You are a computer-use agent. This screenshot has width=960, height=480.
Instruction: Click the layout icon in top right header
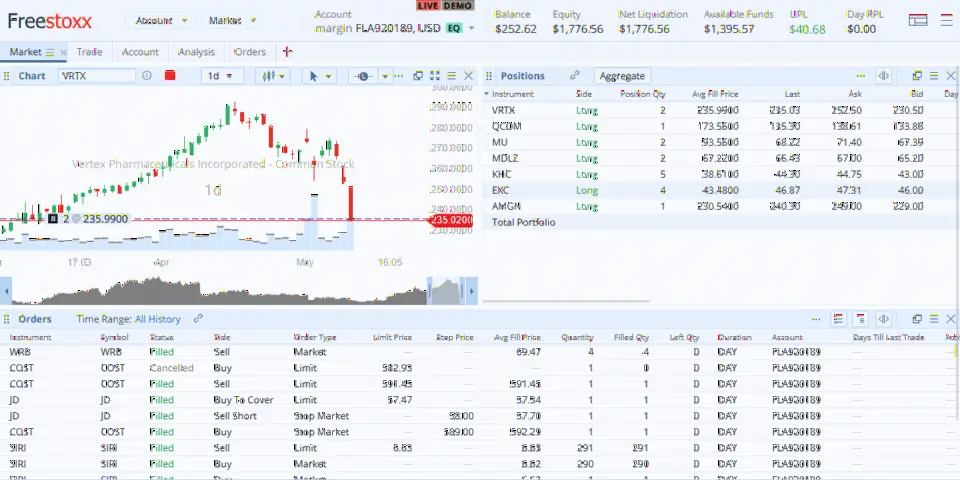[918, 20]
